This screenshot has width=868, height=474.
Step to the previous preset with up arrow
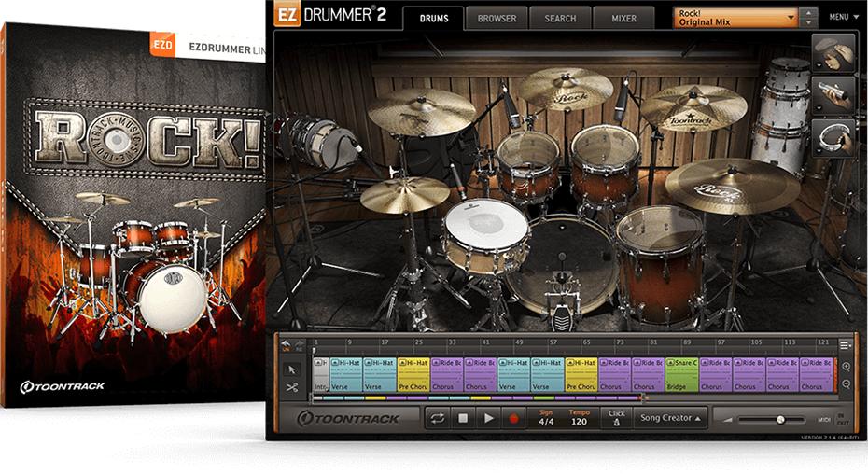pyautogui.click(x=809, y=13)
